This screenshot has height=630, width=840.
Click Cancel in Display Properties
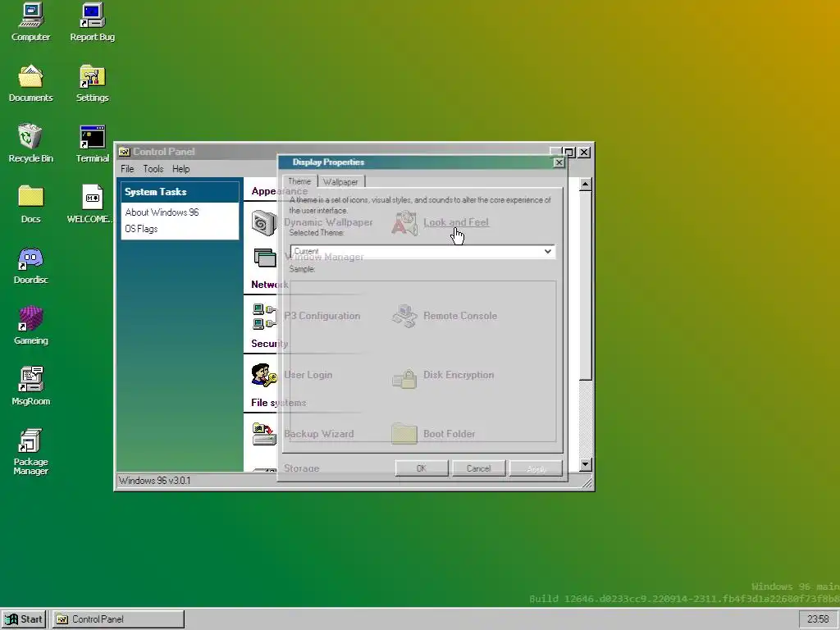(478, 468)
